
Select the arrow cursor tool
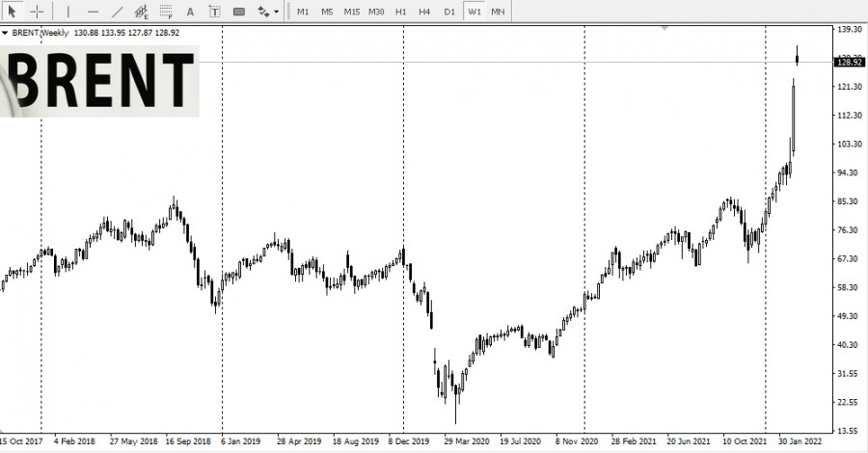click(13, 11)
